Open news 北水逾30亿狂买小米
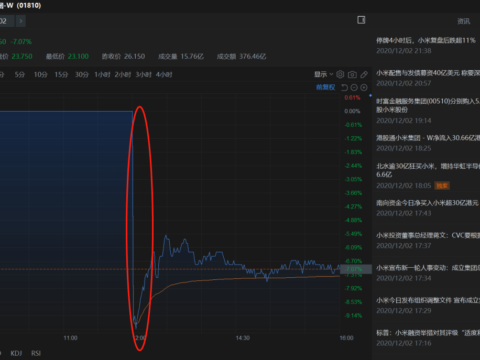This screenshot has height=360, width=480. tap(428, 170)
